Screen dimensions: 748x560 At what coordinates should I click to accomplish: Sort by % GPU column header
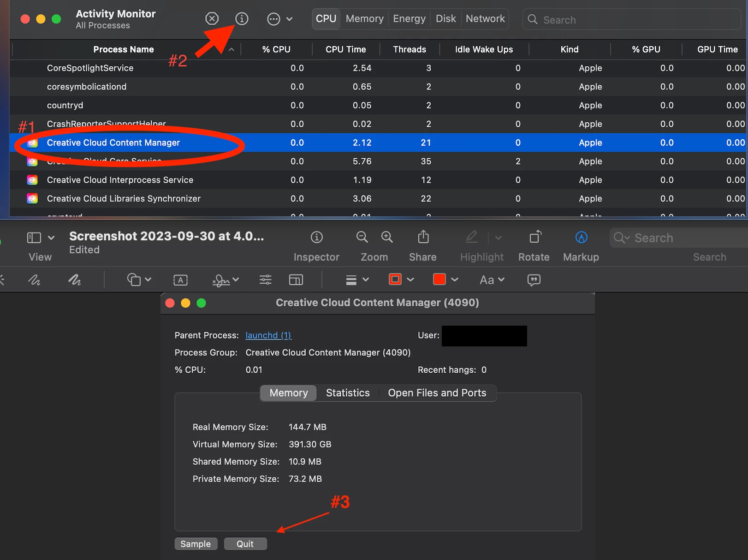(646, 49)
